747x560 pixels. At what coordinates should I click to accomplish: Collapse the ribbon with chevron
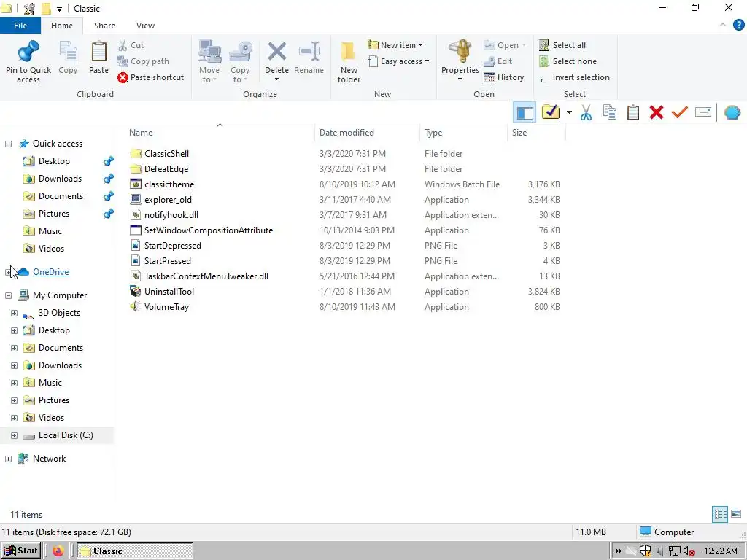coord(723,26)
